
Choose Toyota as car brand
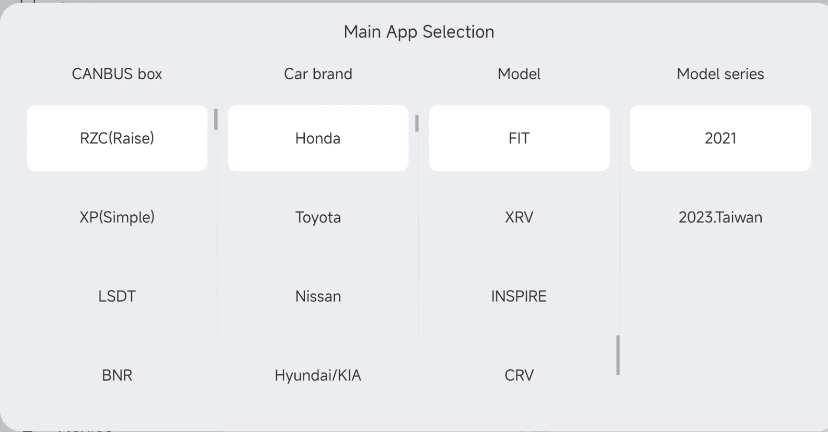click(x=318, y=217)
